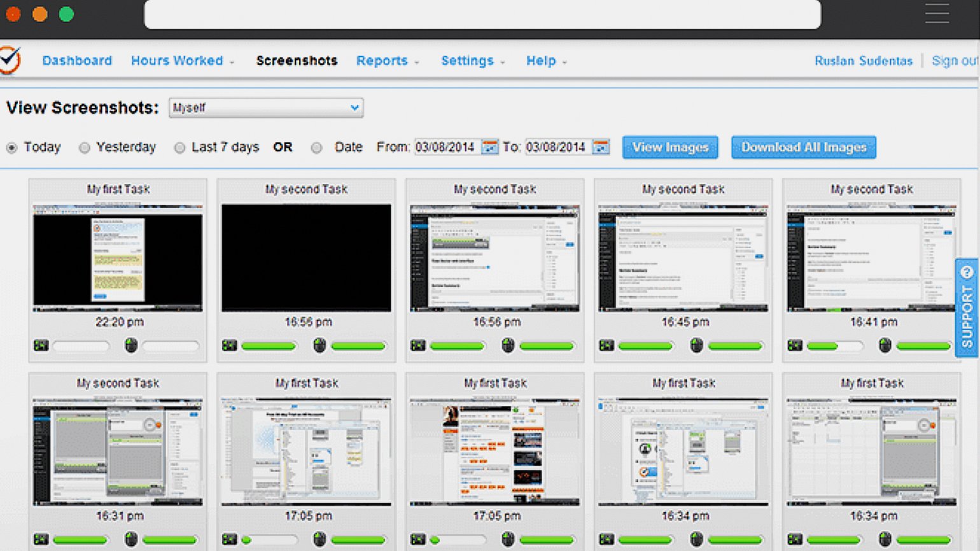This screenshot has width=980, height=551.
Task: Expand the Reports dropdown menu
Action: [x=387, y=61]
